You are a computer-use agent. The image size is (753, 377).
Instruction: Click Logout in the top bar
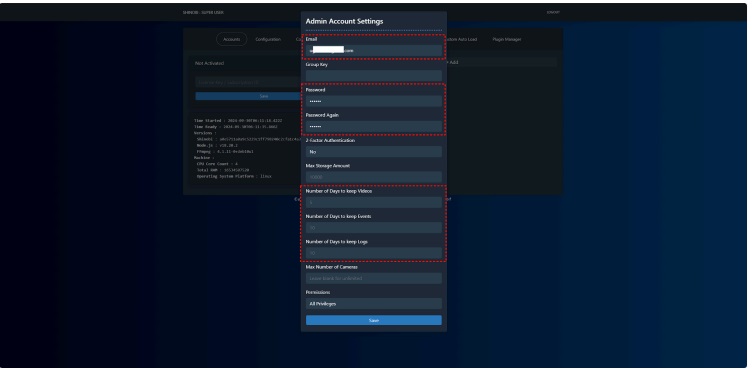(x=553, y=12)
